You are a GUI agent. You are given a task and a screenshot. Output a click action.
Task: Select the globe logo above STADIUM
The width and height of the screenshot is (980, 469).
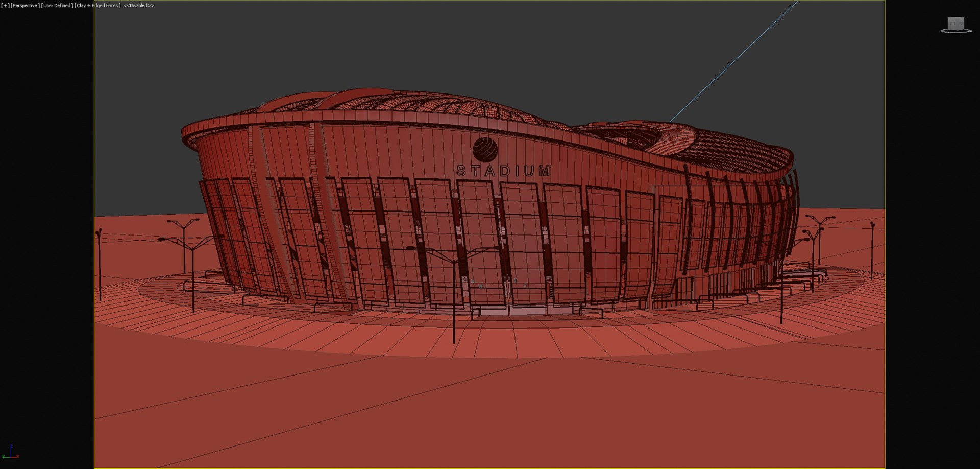pyautogui.click(x=485, y=149)
